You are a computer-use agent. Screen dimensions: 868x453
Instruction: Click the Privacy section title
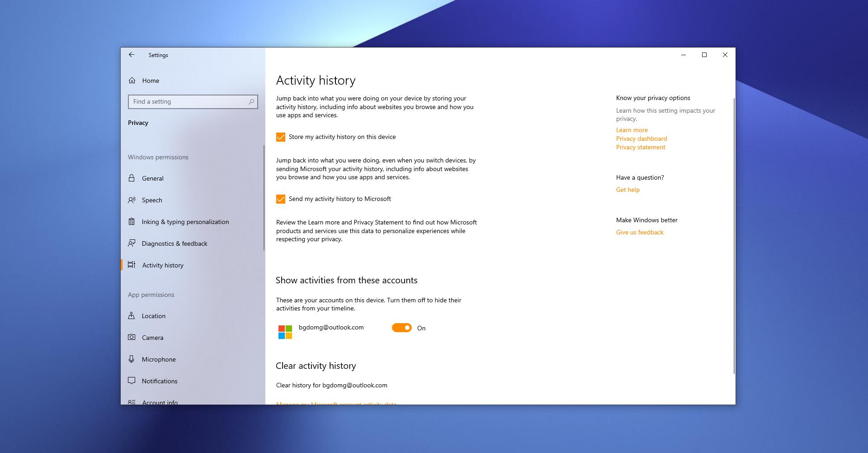(138, 123)
